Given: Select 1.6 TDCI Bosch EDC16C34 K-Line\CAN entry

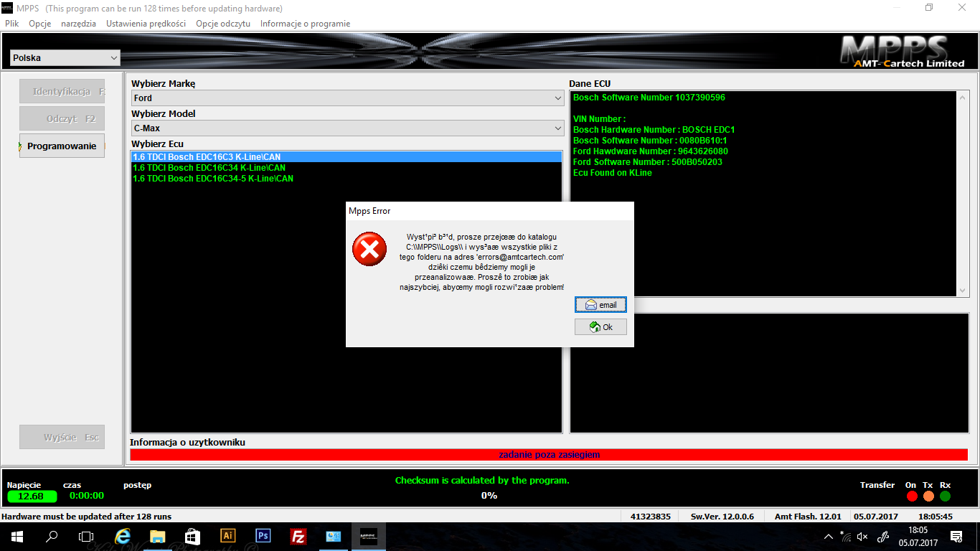Looking at the screenshot, I should (x=209, y=168).
